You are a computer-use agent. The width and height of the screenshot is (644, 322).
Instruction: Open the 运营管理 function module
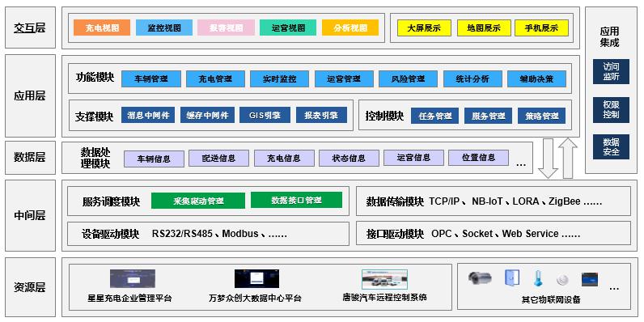click(344, 78)
